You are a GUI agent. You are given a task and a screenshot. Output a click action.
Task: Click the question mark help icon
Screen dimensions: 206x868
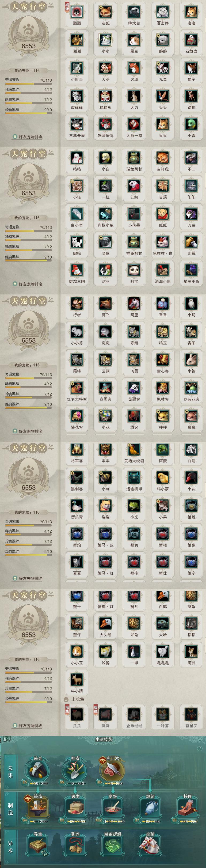coord(200,748)
